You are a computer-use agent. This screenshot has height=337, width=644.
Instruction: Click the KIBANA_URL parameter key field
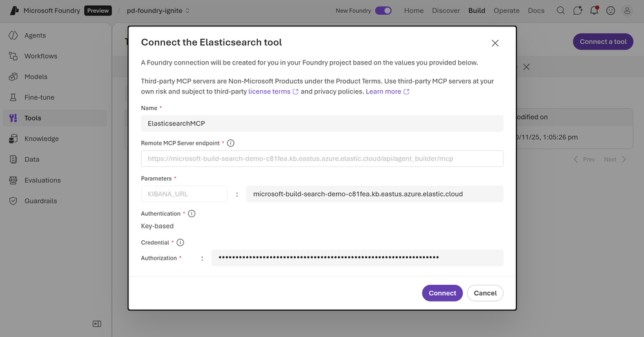point(184,194)
